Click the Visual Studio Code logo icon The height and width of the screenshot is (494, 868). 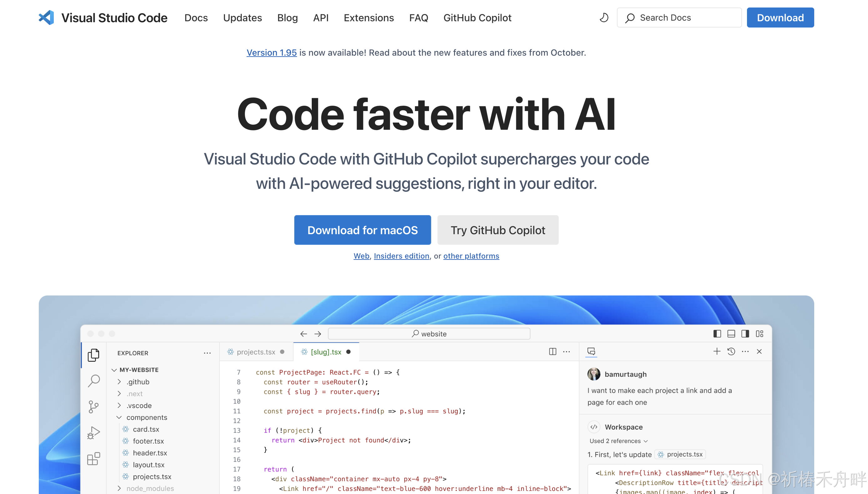tap(47, 18)
